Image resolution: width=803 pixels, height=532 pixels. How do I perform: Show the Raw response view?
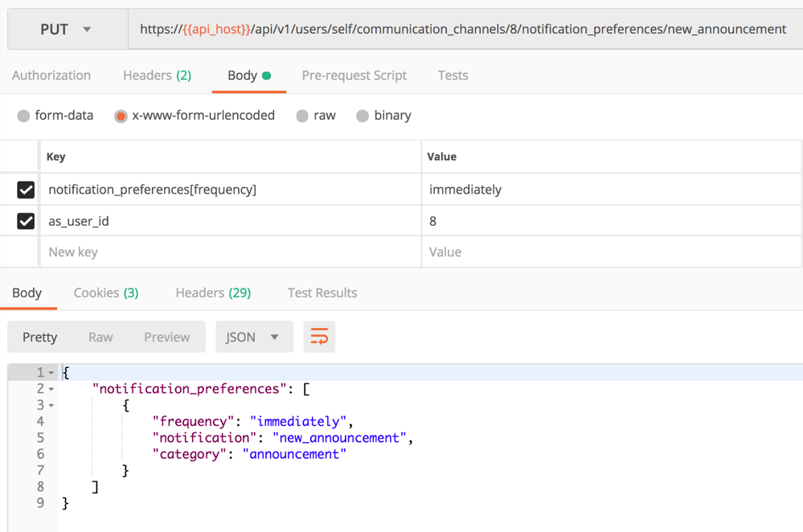[x=100, y=338]
